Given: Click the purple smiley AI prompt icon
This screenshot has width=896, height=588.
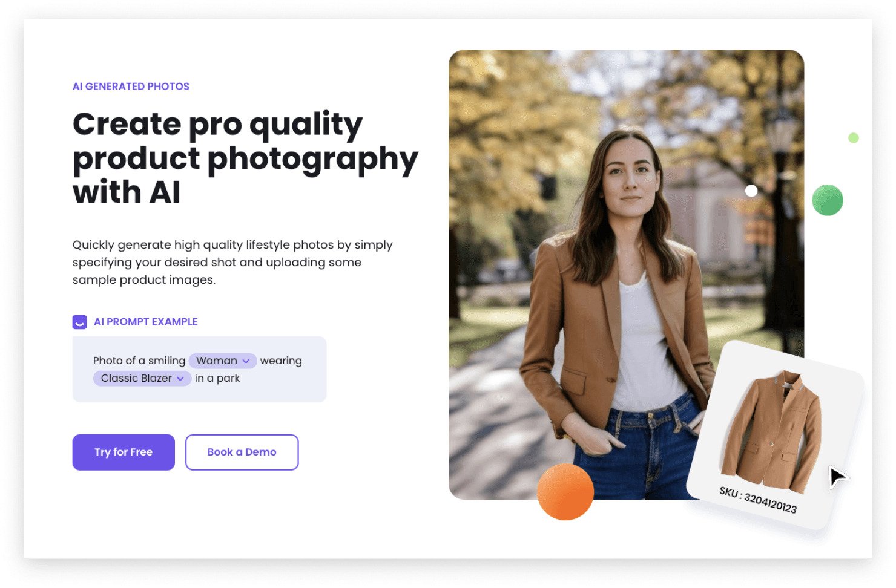Looking at the screenshot, I should (79, 322).
